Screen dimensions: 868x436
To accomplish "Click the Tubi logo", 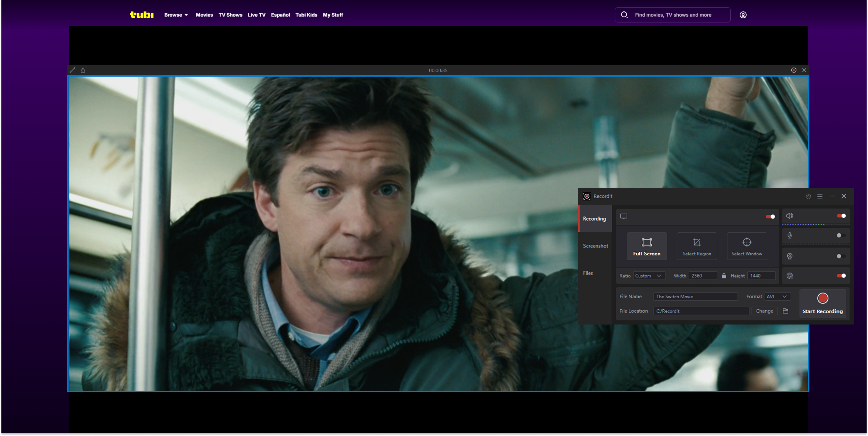I will coord(141,15).
